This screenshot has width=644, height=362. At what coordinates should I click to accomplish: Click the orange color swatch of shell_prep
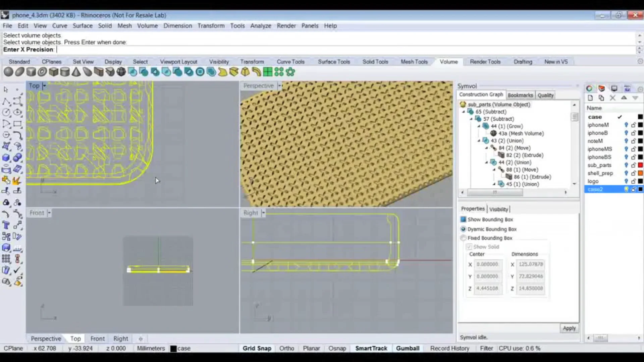tap(640, 173)
